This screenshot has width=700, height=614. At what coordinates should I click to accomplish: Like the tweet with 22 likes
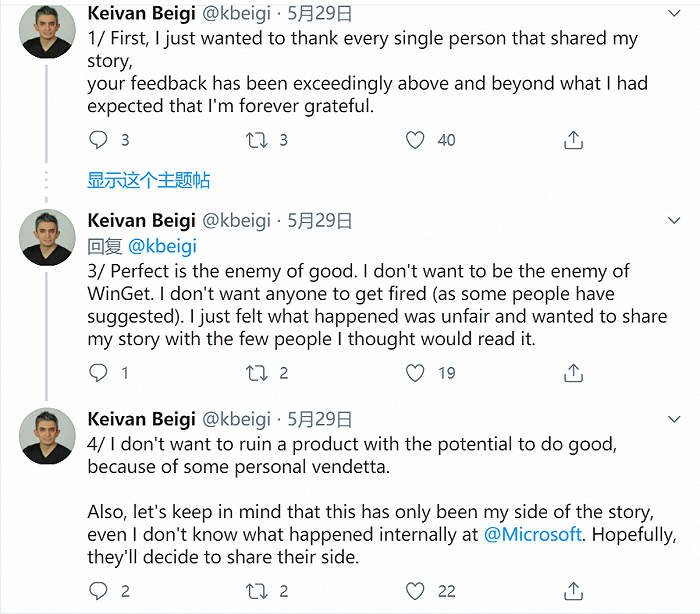415,591
